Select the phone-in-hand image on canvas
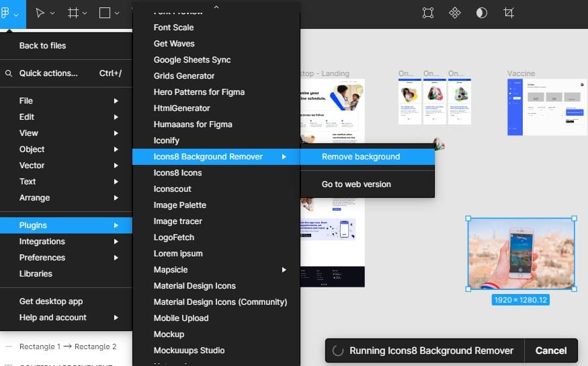Image resolution: width=588 pixels, height=366 pixels. 521,254
